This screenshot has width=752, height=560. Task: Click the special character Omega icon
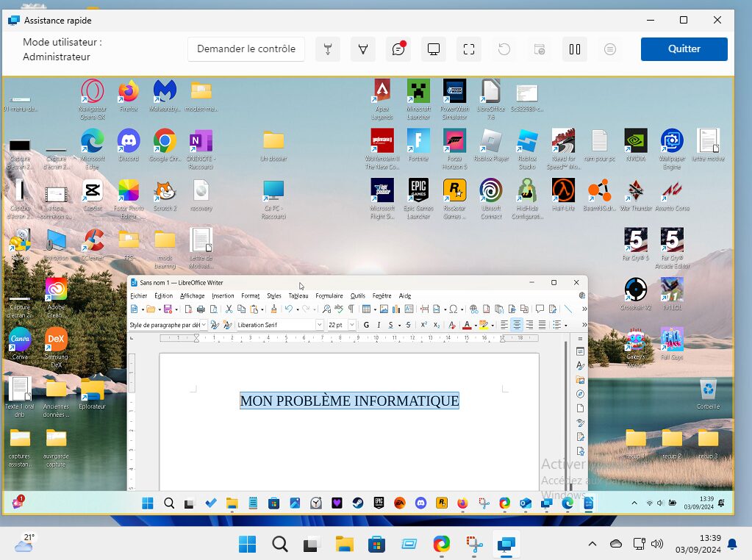[x=454, y=309]
